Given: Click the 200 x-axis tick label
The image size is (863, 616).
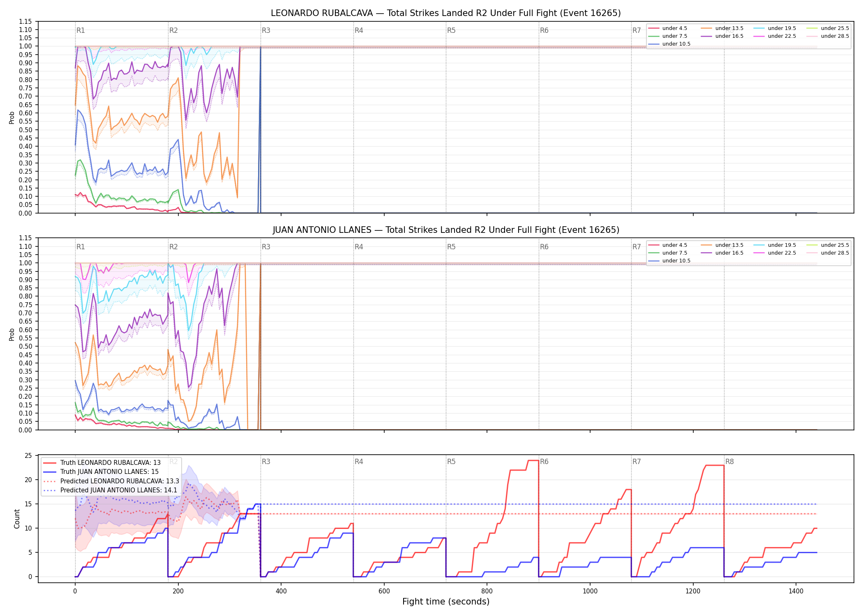Looking at the screenshot, I should click(x=178, y=591).
